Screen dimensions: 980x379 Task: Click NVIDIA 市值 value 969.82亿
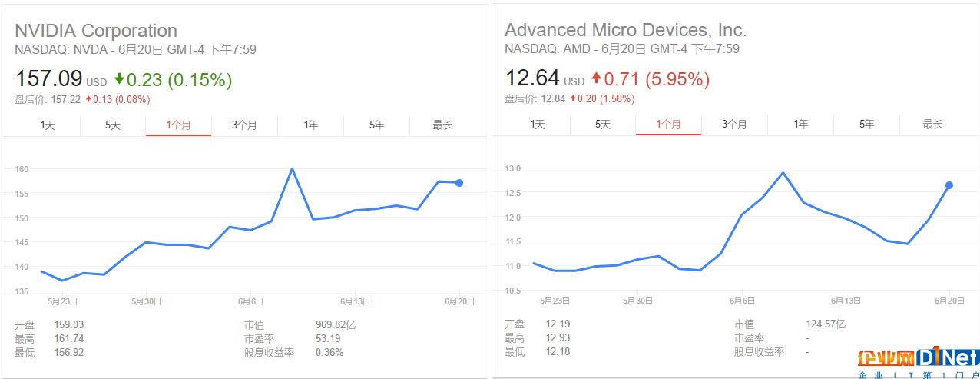[336, 324]
